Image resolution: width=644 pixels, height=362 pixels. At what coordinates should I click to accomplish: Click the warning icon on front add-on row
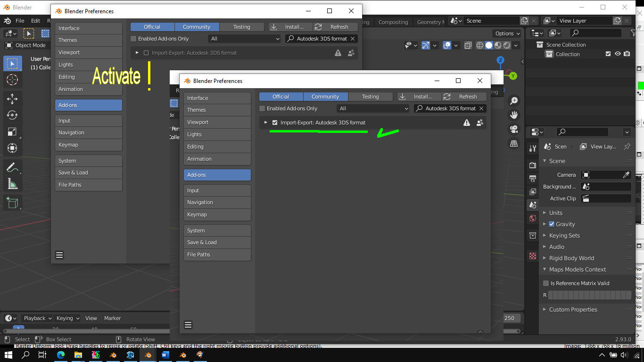click(467, 123)
